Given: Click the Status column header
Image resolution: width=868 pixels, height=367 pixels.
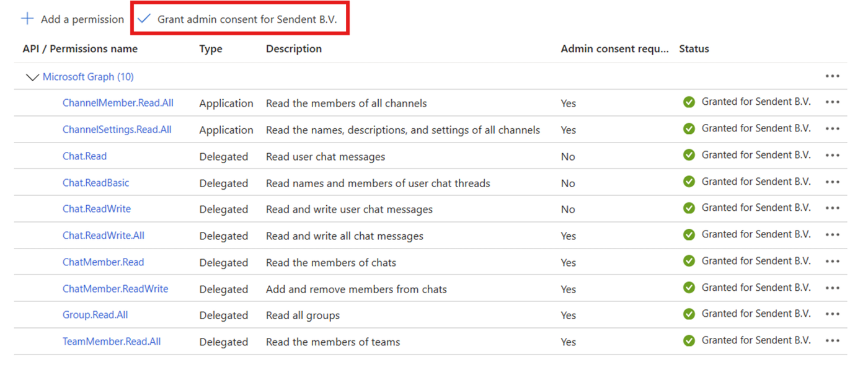Looking at the screenshot, I should pyautogui.click(x=694, y=49).
